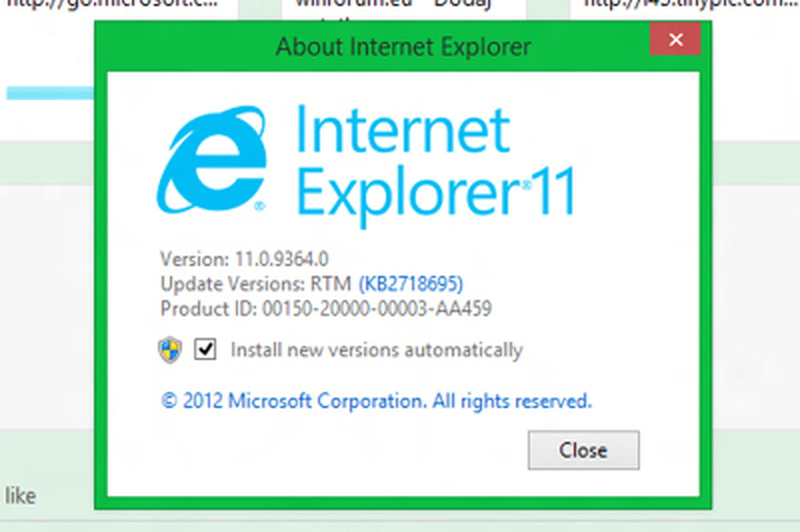
Task: Toggle the Install new versions automatically checkbox
Action: click(205, 350)
